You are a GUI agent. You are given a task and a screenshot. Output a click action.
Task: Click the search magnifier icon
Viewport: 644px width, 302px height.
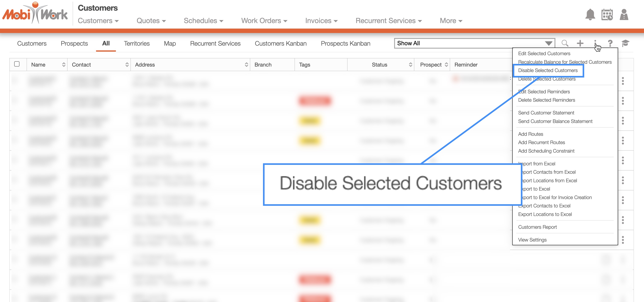[565, 43]
